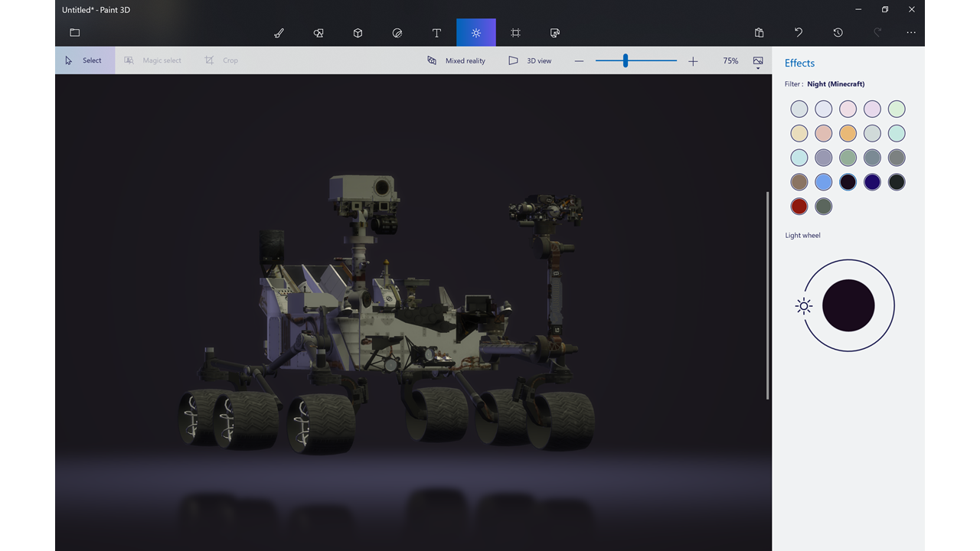This screenshot has height=551, width=980.
Task: Apply the deep navy indigo filter swatch
Action: point(872,182)
